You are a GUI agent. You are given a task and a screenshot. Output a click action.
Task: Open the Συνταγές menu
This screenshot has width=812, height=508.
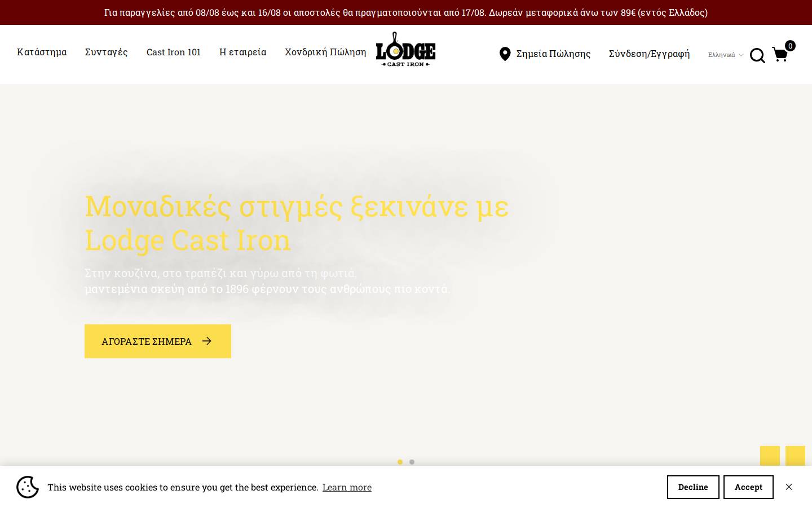click(x=107, y=52)
